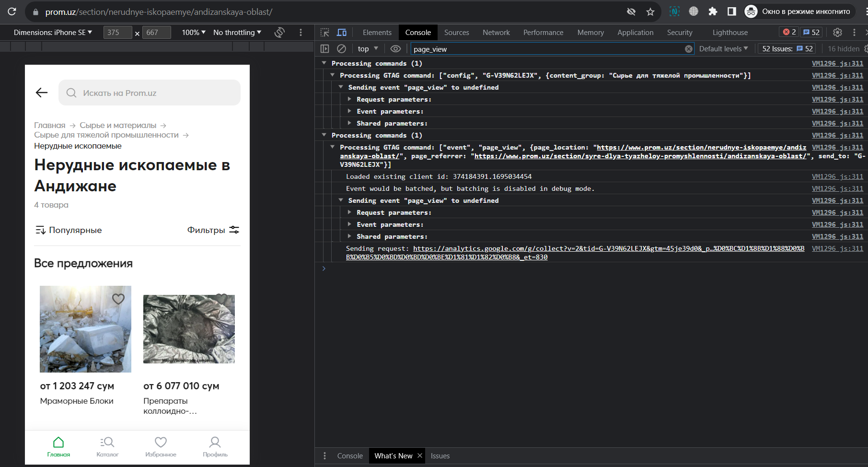Click the Сырье и материалы breadcrumb link
This screenshot has height=467, width=868.
pyautogui.click(x=118, y=125)
